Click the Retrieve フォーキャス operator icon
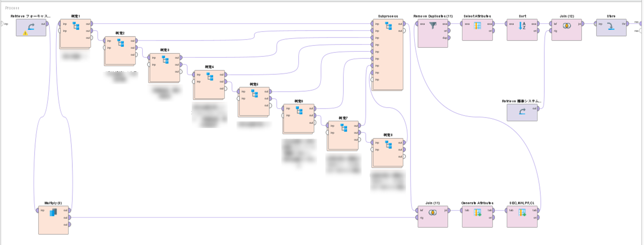 pyautogui.click(x=31, y=26)
